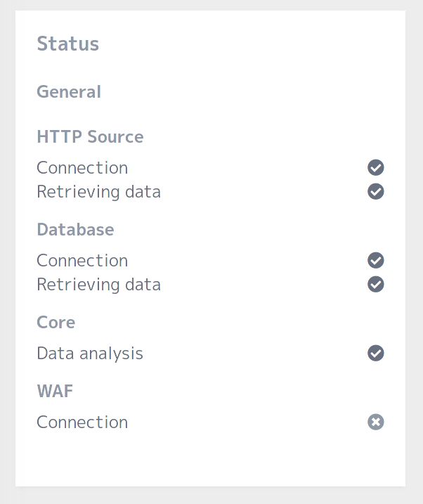Click Core Data analysis checkmark icon
The image size is (423, 504).
pyautogui.click(x=375, y=353)
